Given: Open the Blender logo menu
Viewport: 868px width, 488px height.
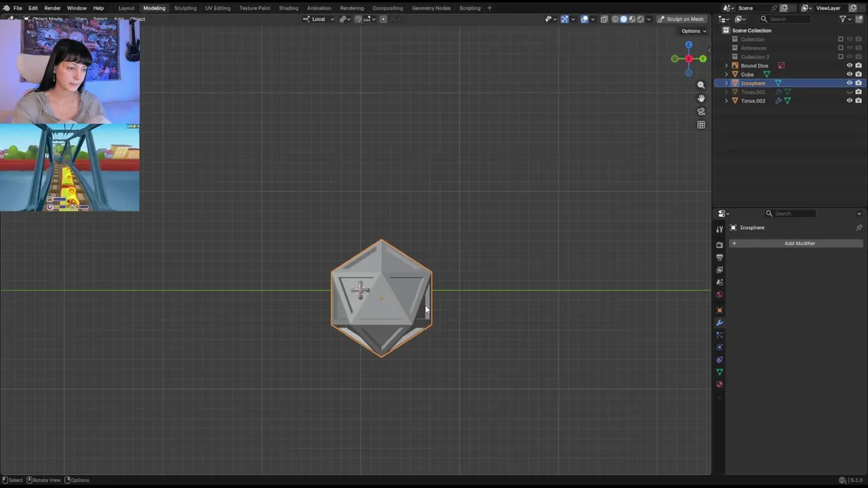Looking at the screenshot, I should (6, 8).
